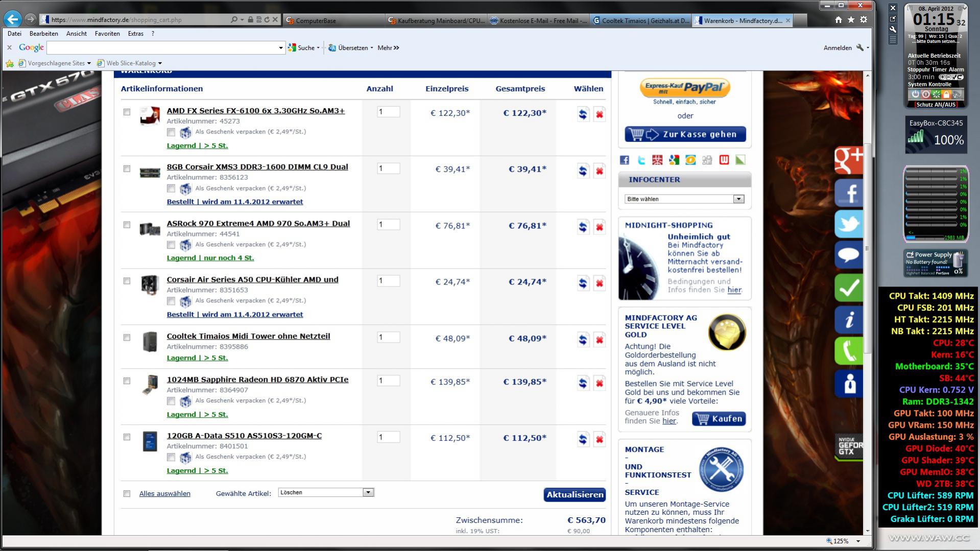Open the AMD FX Series FX-6100 product link

pyautogui.click(x=255, y=111)
